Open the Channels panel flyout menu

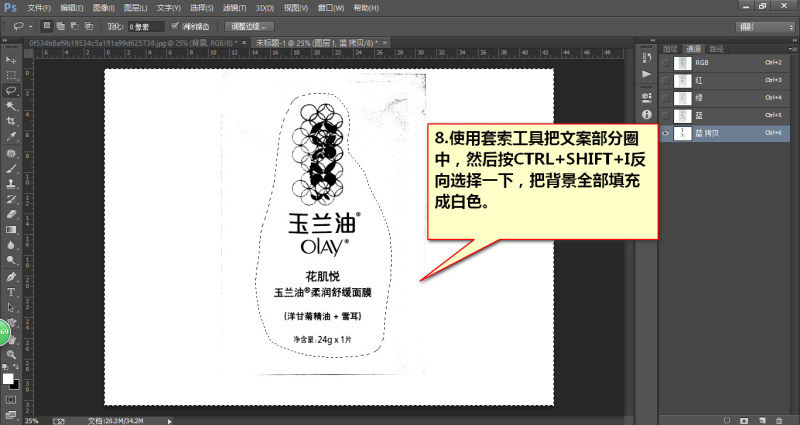click(x=792, y=49)
